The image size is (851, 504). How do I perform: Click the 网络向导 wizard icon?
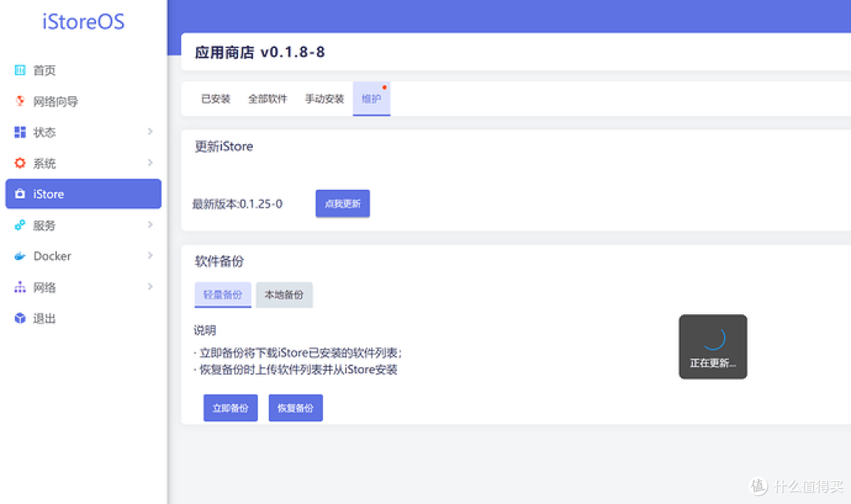[x=20, y=101]
